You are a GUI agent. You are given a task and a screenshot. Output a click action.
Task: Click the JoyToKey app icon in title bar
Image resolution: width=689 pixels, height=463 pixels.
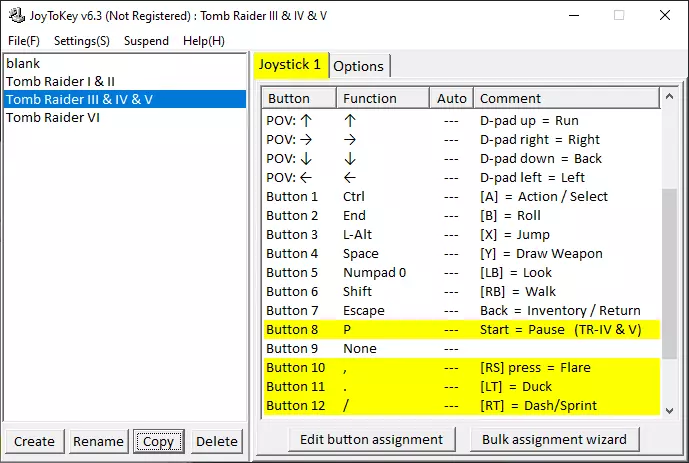[17, 15]
